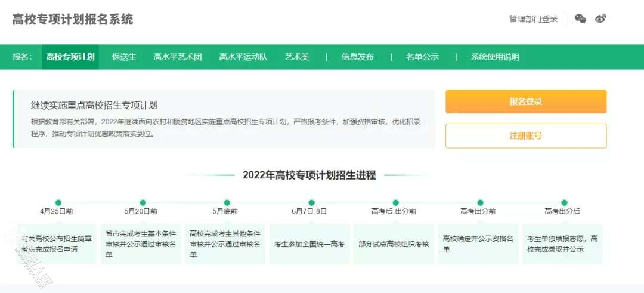Click the 高考出分前 timeline dot
This screenshot has width=644, height=293.
479,202
